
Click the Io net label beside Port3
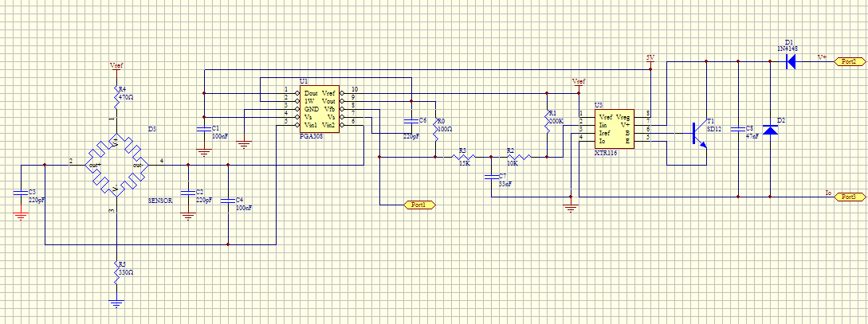(828, 193)
